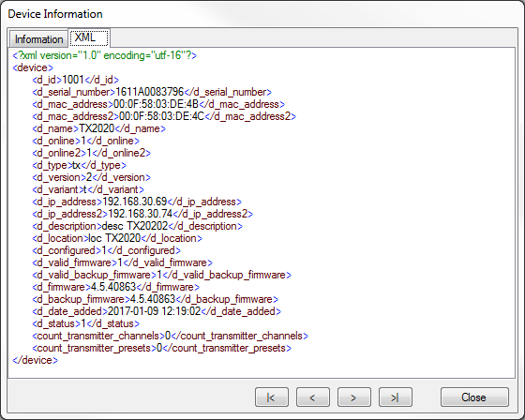Screen dimensions: 525x420
Task: Click the xml version declaration line
Action: point(104,55)
